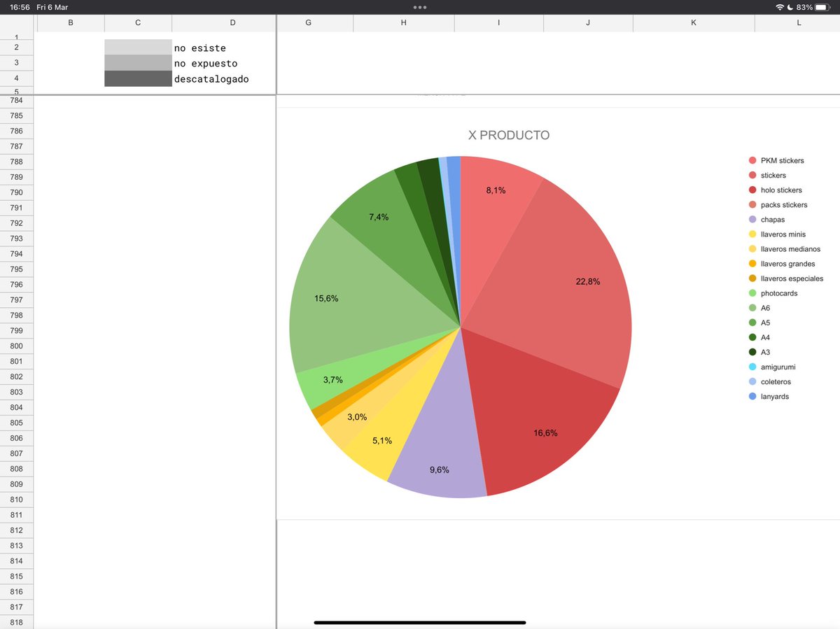
Task: Select column C header
Action: pos(138,23)
